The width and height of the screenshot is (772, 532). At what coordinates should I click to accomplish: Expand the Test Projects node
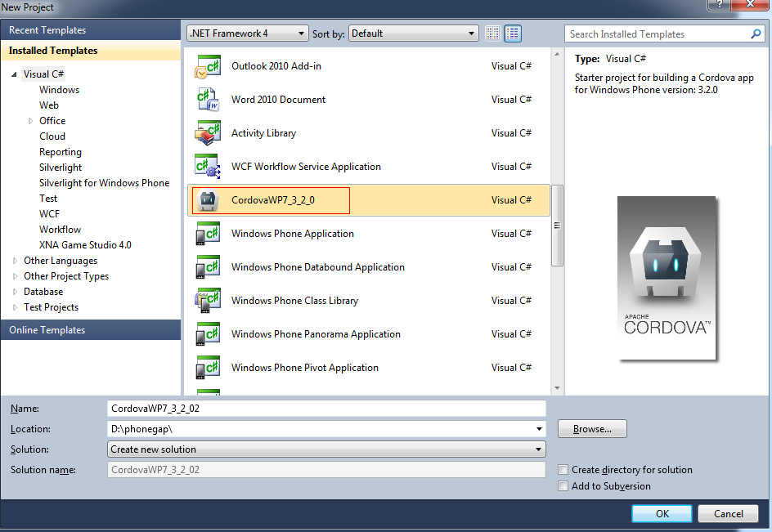[x=15, y=307]
